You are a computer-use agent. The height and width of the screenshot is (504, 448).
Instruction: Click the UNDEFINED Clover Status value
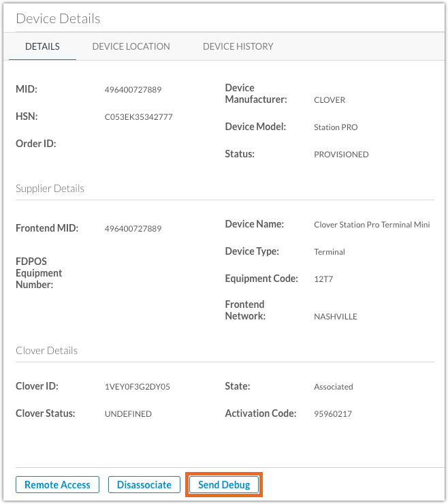(x=128, y=414)
